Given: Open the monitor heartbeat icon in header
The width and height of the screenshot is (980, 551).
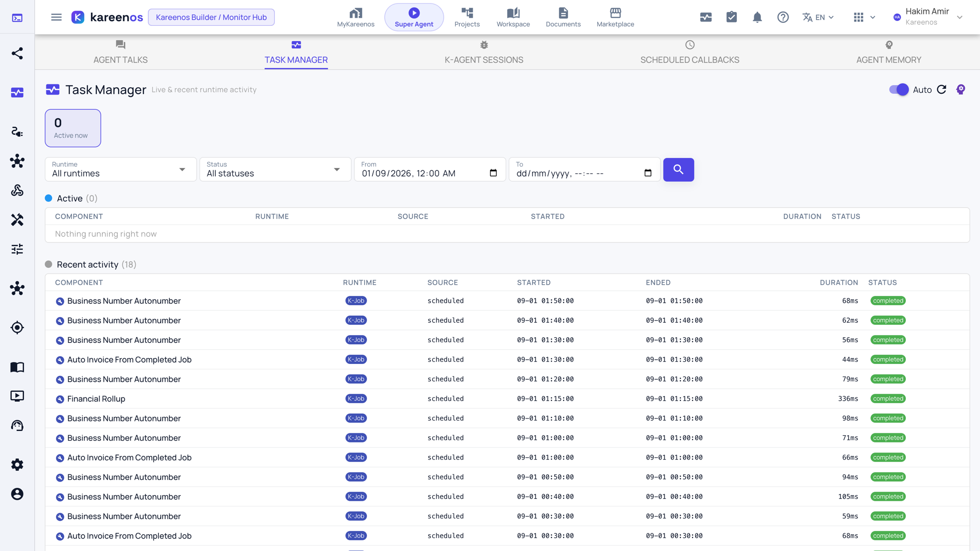Looking at the screenshot, I should [x=706, y=17].
